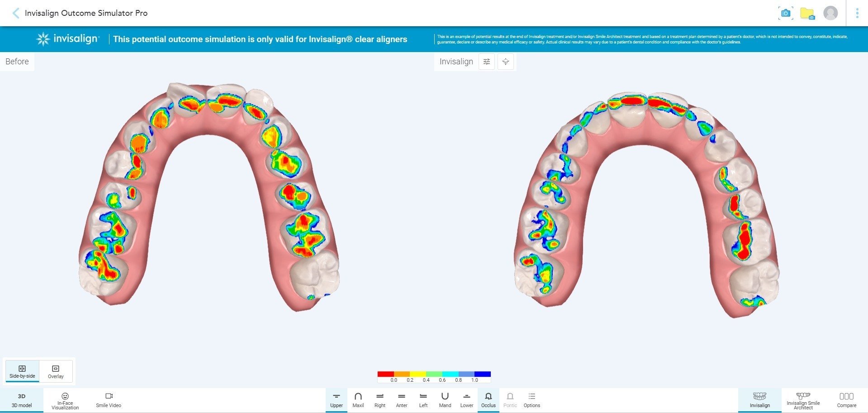868x413 pixels.
Task: Select the Maxil view icon
Action: tap(358, 400)
